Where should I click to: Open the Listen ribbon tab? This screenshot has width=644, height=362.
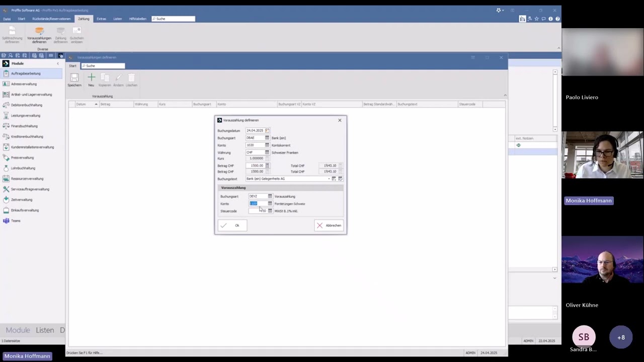117,19
